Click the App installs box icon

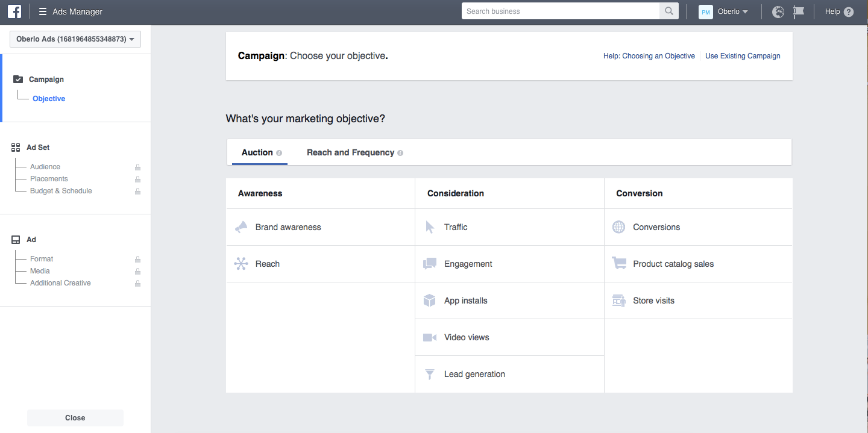(x=430, y=301)
